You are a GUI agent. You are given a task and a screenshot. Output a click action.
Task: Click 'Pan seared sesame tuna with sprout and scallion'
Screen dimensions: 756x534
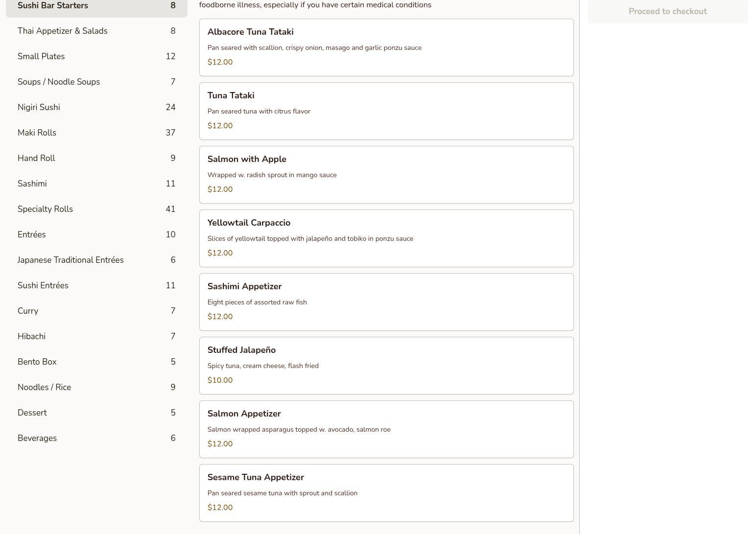tap(283, 493)
